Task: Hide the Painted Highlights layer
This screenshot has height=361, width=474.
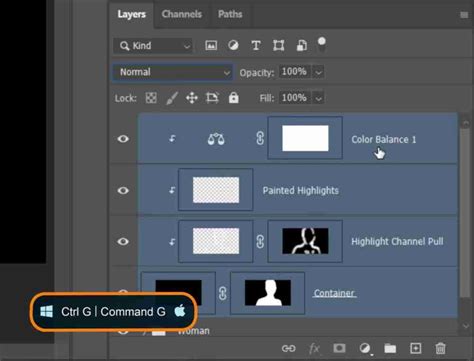Action: click(123, 190)
